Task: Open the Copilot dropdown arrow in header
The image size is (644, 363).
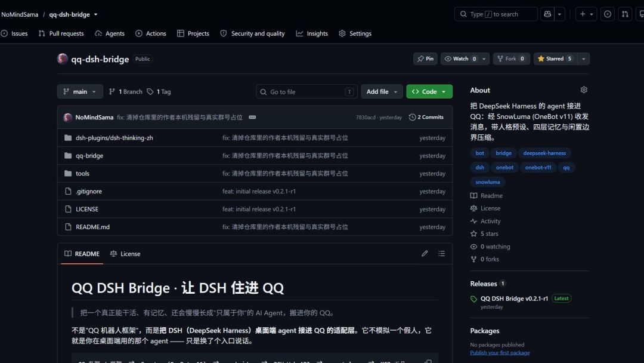Action: coord(559,14)
